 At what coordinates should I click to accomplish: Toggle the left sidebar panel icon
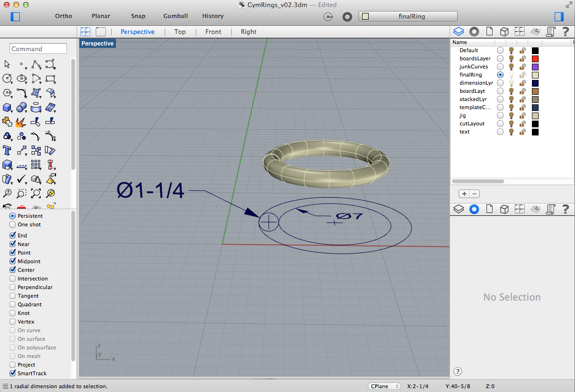click(x=15, y=16)
